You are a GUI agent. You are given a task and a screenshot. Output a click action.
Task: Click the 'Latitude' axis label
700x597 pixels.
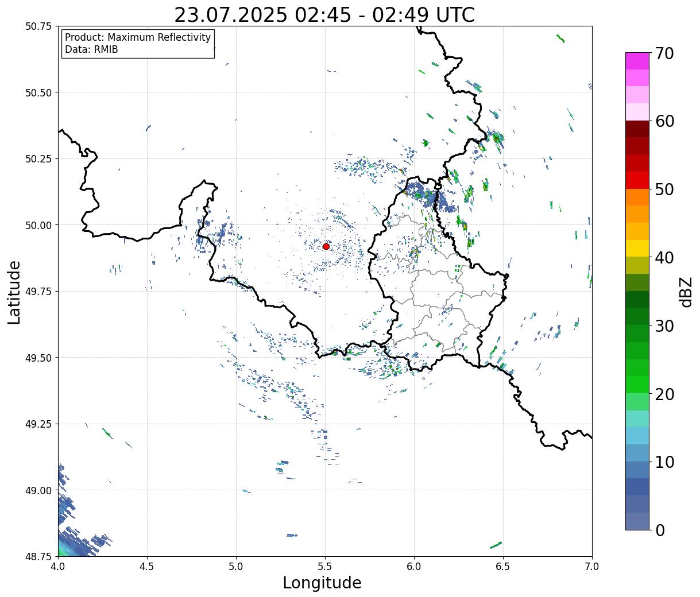click(14, 292)
